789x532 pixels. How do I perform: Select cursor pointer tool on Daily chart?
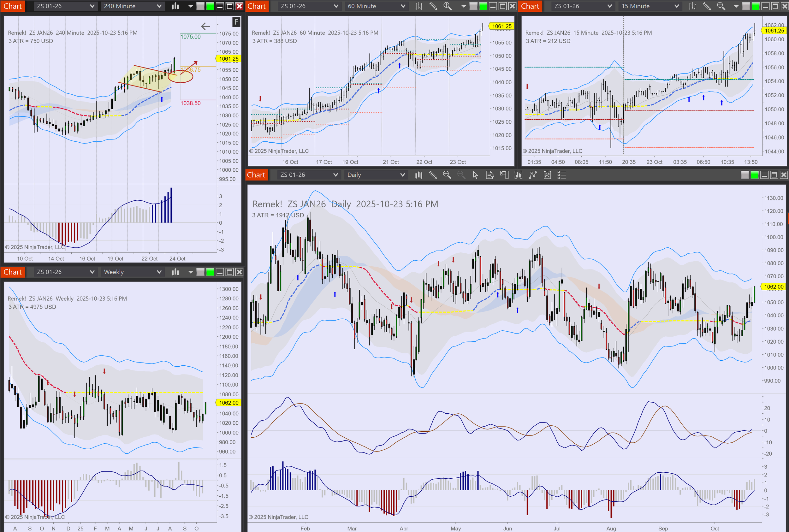[x=475, y=175]
